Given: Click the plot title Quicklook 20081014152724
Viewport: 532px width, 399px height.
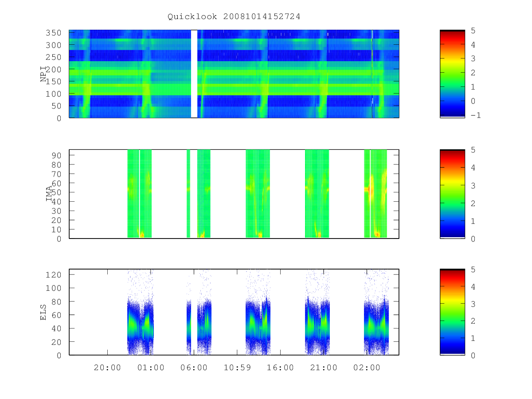Looking at the screenshot, I should (234, 17).
